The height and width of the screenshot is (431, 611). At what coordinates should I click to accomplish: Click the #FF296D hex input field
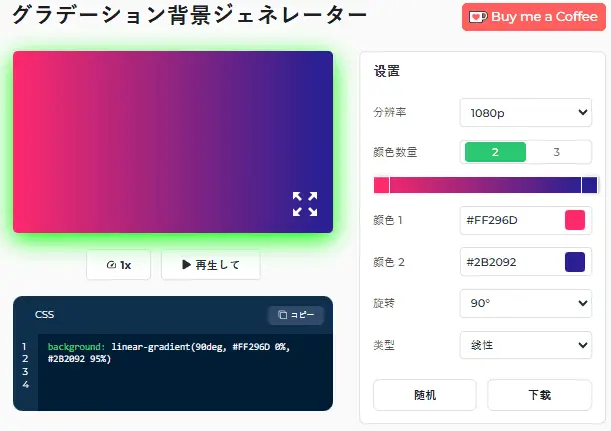pos(510,220)
